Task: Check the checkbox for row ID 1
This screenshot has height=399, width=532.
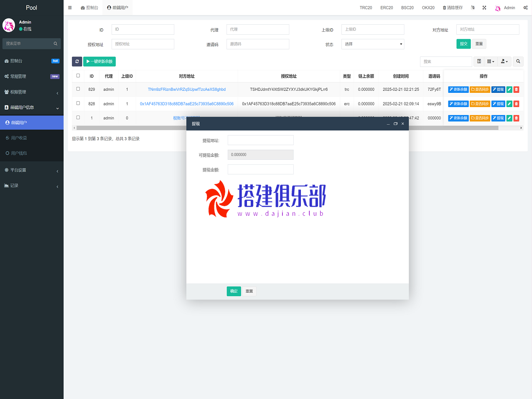Action: click(78, 118)
